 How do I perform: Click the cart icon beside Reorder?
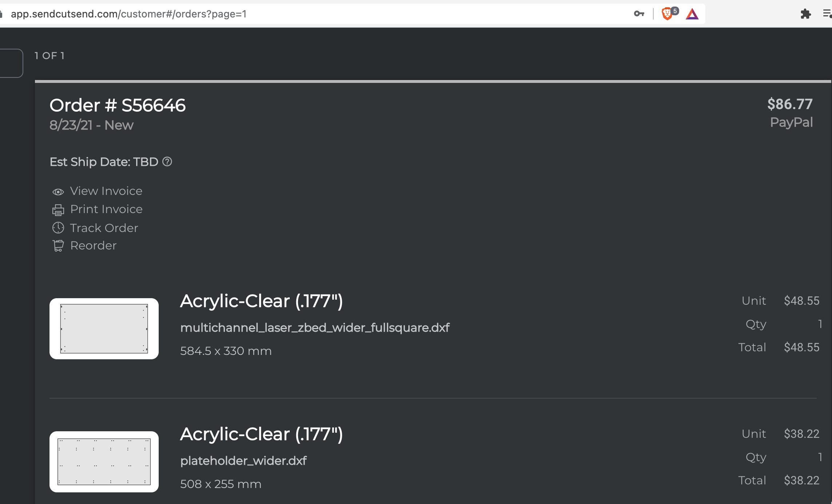pyautogui.click(x=58, y=246)
